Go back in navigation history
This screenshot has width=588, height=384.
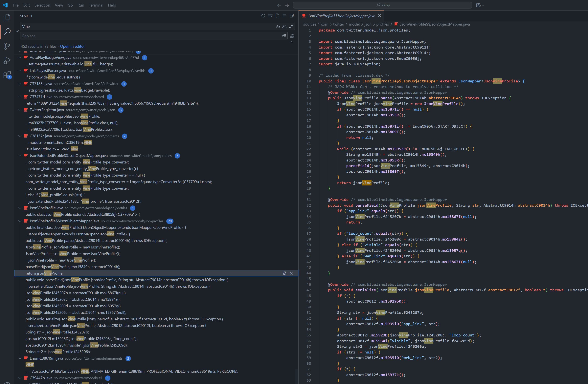[279, 5]
